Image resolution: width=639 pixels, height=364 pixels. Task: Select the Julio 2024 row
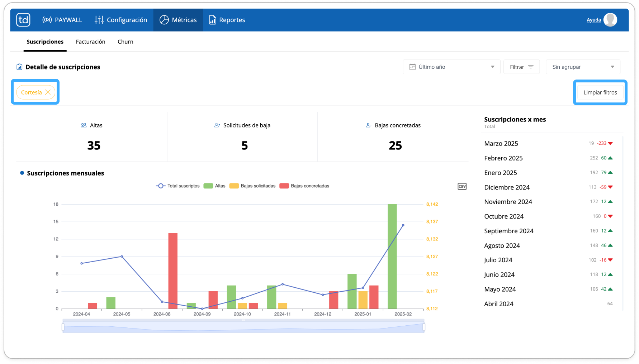tap(549, 260)
